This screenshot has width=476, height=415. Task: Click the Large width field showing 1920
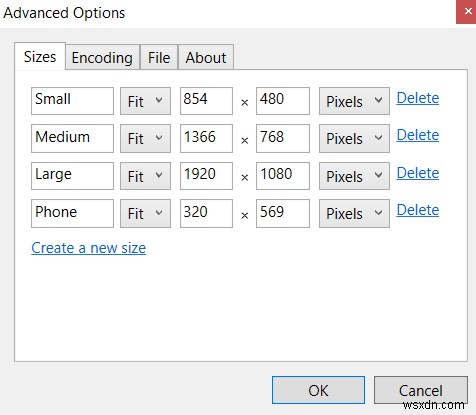[x=206, y=176]
